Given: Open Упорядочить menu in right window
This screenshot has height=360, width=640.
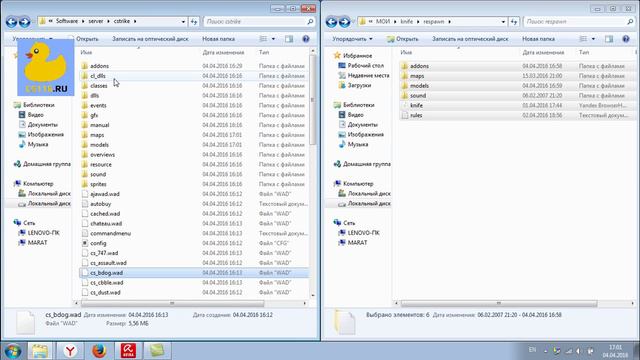Looking at the screenshot, I should (352, 39).
